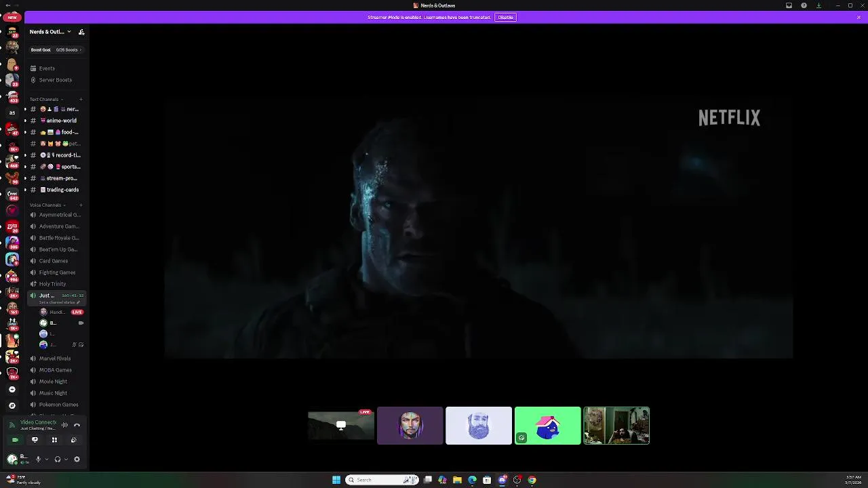
Task: Join the Pokemon Games voice channel
Action: click(56, 405)
